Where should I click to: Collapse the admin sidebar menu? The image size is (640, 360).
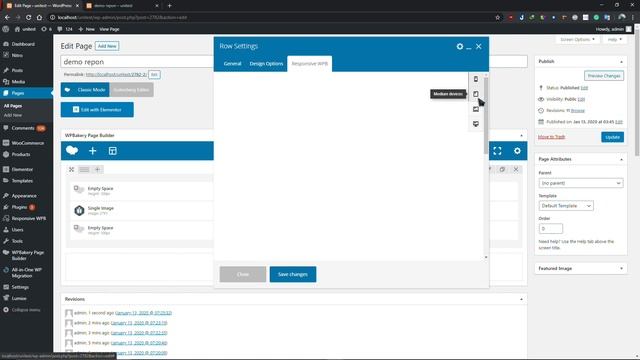coord(26,310)
